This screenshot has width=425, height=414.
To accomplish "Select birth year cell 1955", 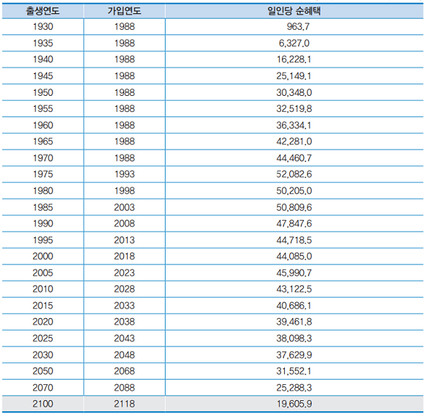I will pyautogui.click(x=43, y=109).
